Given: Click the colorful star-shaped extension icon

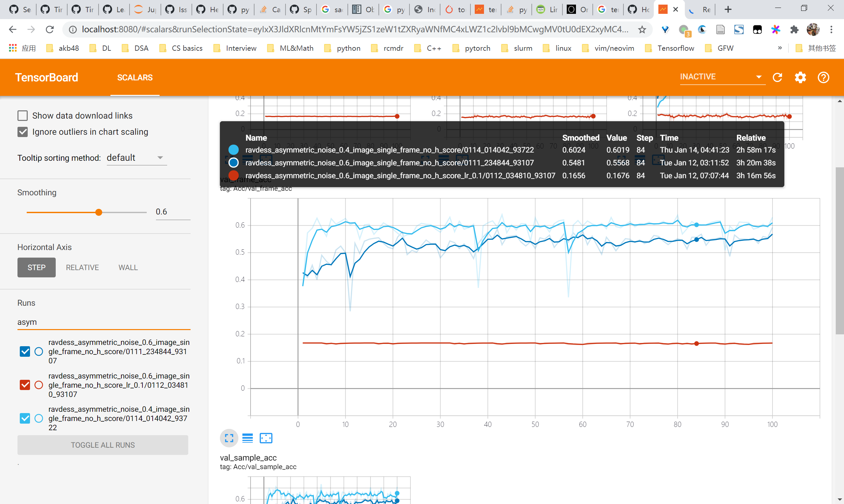Looking at the screenshot, I should click(x=776, y=30).
